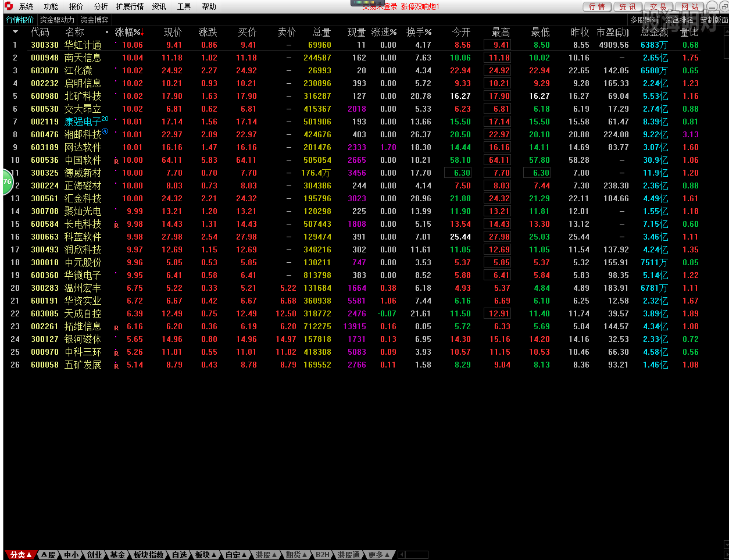This screenshot has height=560, width=729.
Task: Click the 多股同列 button
Action: coord(645,20)
